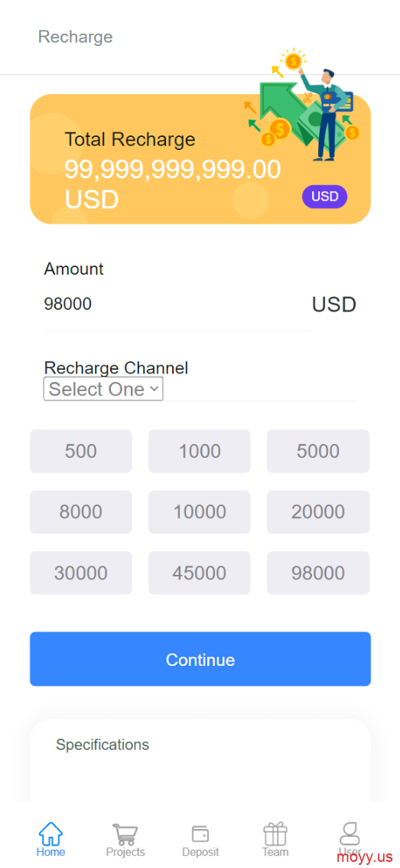This screenshot has width=400, height=868.
Task: Click the Specifications section heading
Action: 102,745
